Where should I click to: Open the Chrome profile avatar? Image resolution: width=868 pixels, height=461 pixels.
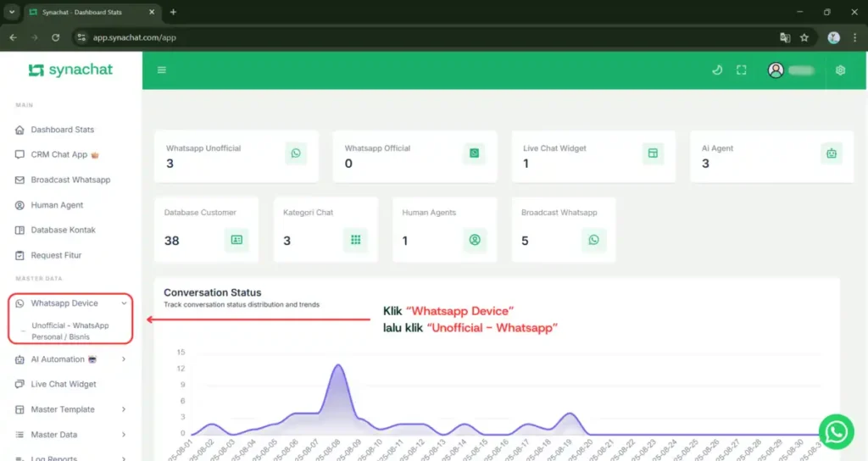coord(834,37)
